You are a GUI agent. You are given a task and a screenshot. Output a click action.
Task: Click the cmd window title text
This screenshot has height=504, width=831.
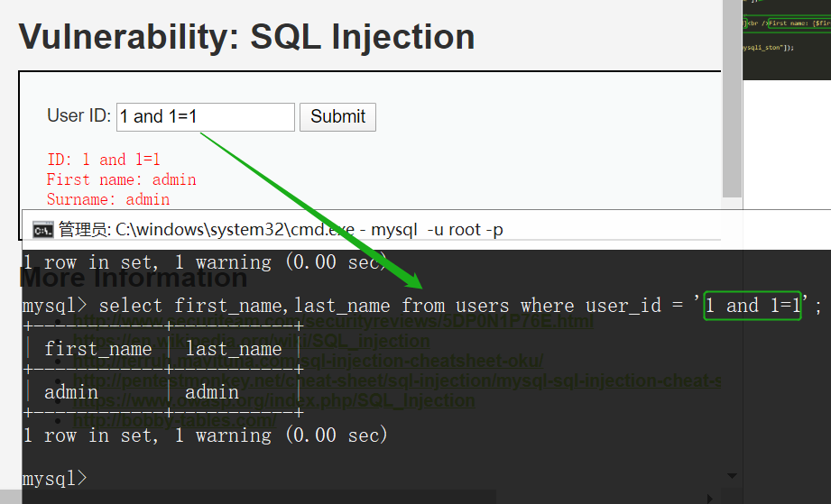[281, 230]
